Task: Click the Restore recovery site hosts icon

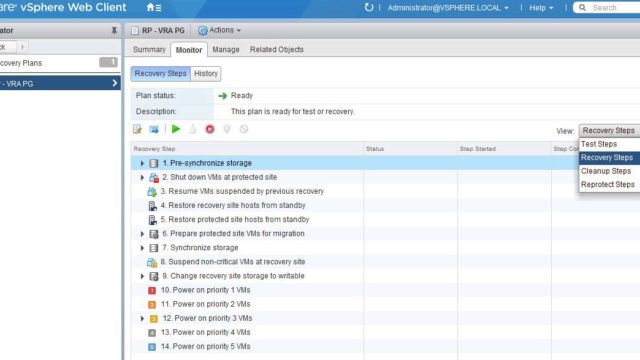Action: [x=152, y=206]
